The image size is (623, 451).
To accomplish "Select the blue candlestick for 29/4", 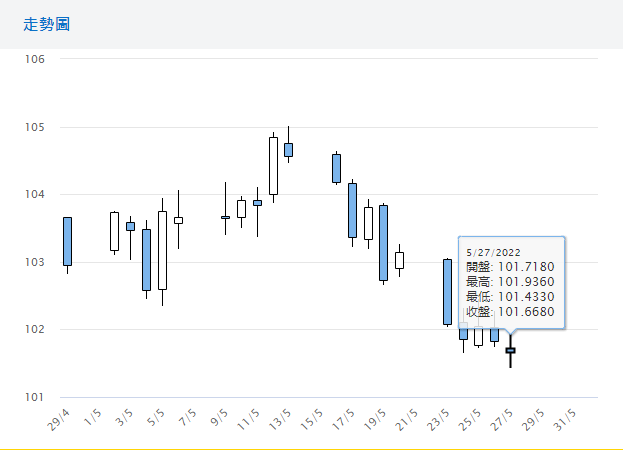I will [67, 241].
